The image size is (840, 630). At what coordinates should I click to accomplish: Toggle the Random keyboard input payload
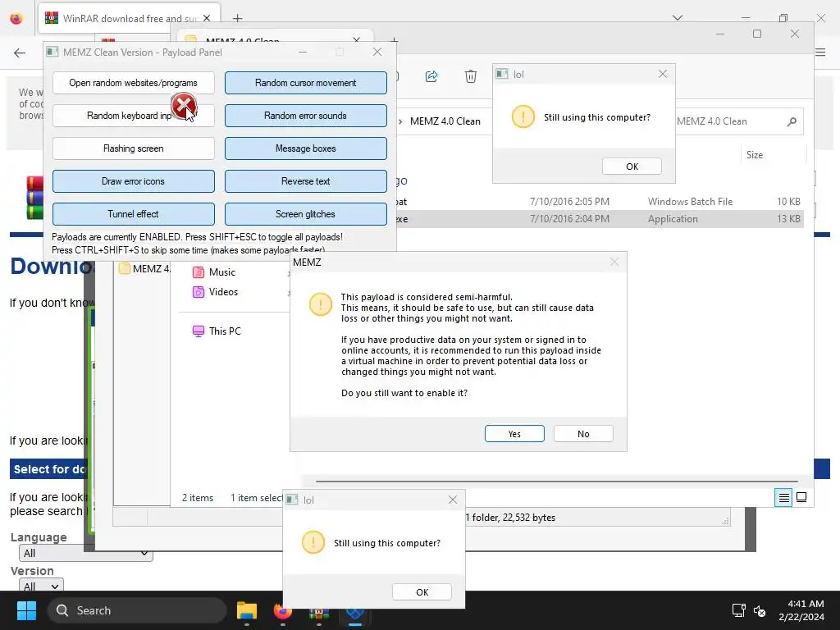point(134,116)
